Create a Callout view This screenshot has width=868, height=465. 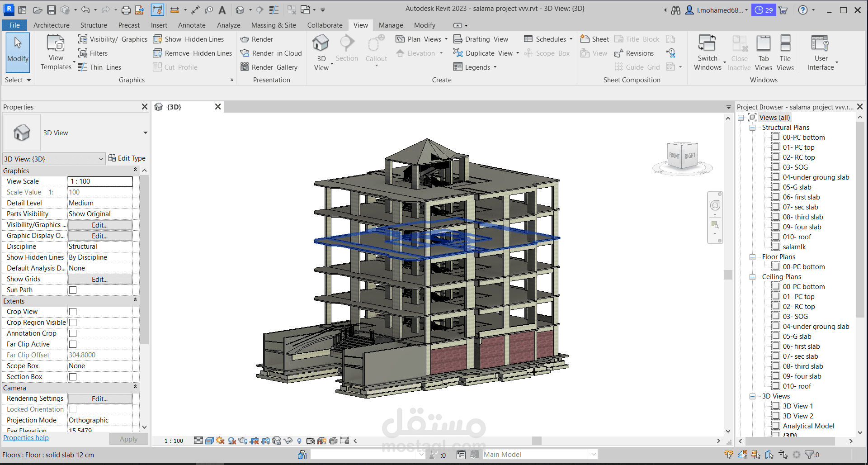(x=376, y=50)
